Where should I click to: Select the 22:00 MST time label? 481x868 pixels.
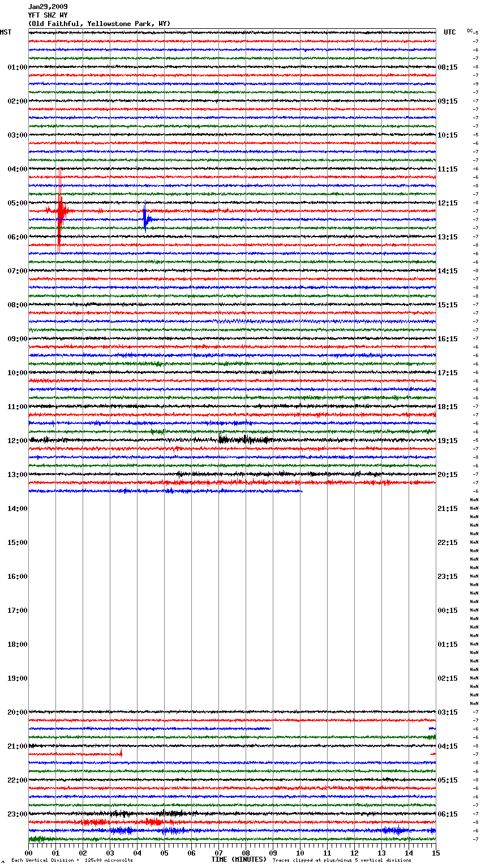[x=18, y=780]
